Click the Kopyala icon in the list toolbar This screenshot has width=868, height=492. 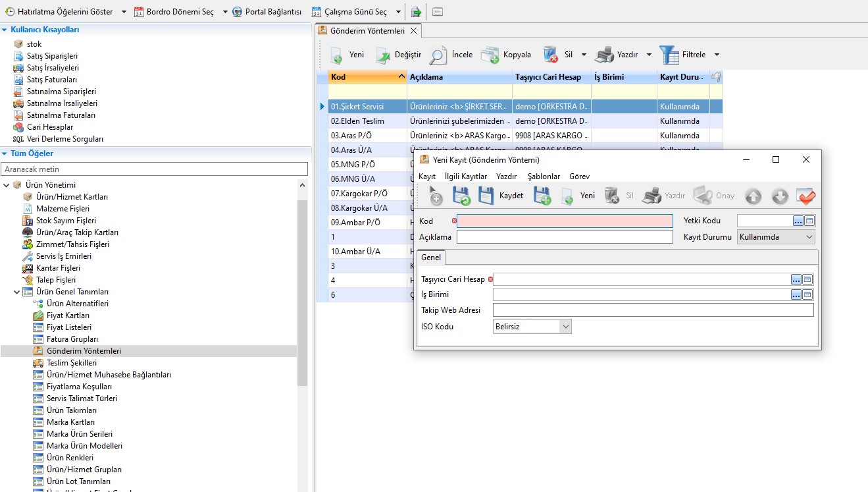(x=490, y=55)
